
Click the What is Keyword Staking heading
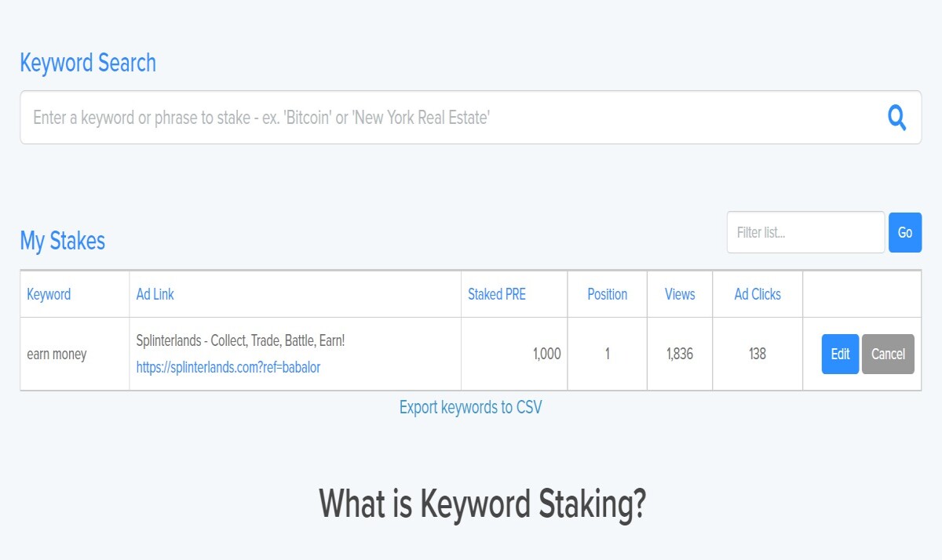[x=482, y=504]
